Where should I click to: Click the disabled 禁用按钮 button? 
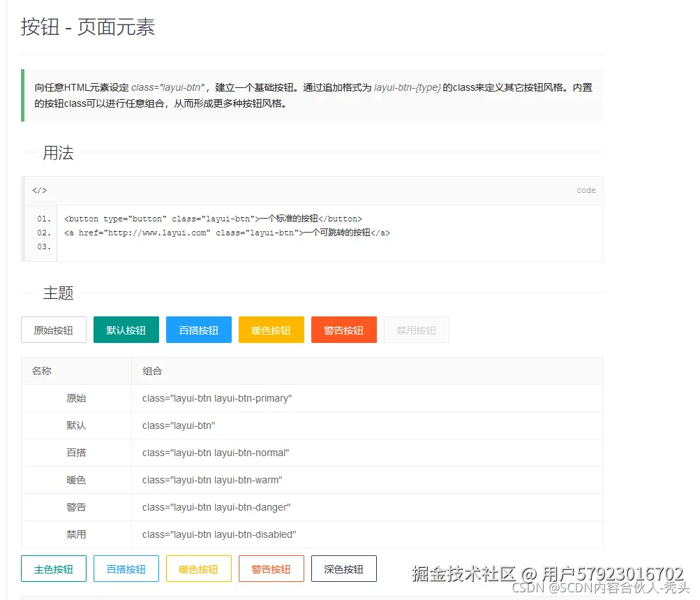click(x=416, y=329)
